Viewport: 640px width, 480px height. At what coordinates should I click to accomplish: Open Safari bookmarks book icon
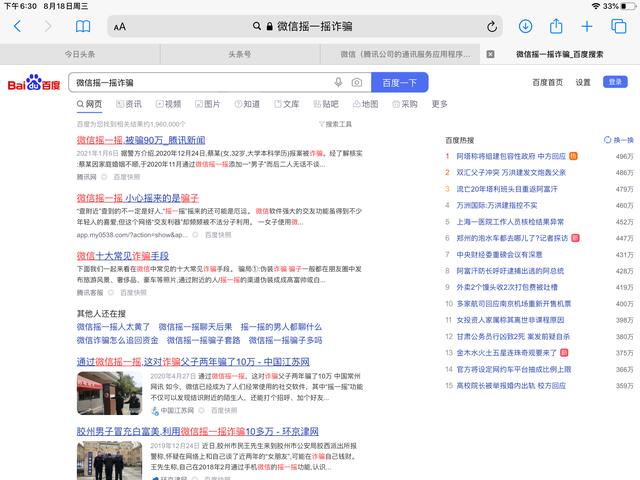[83, 27]
